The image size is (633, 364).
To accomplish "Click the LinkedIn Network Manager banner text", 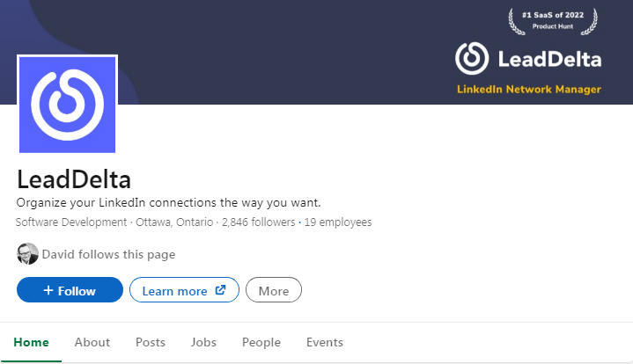I will (x=529, y=90).
